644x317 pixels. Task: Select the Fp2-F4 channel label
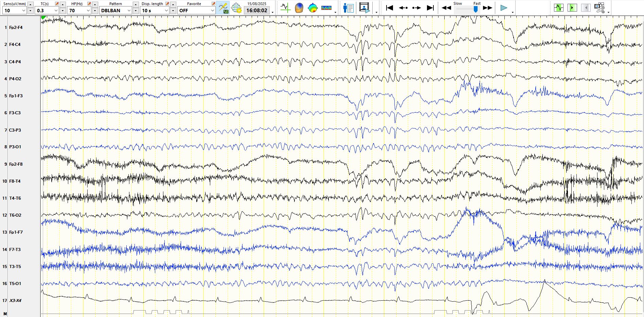[16, 28]
